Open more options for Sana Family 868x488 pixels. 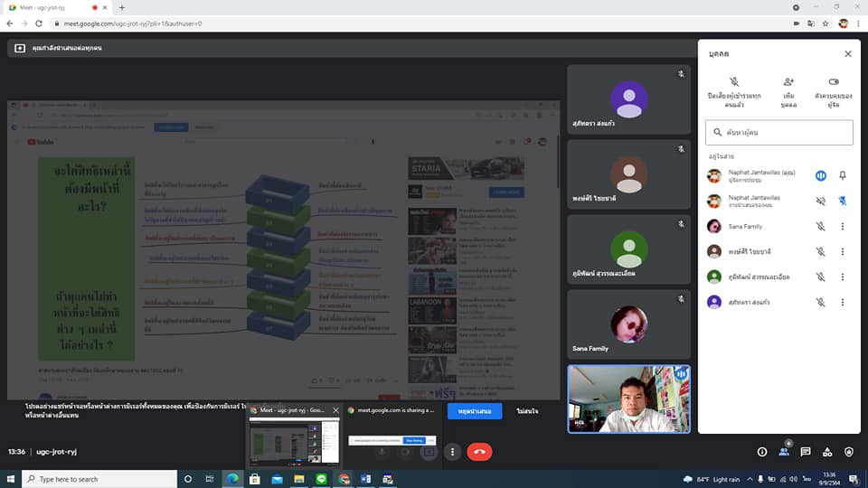(x=843, y=226)
